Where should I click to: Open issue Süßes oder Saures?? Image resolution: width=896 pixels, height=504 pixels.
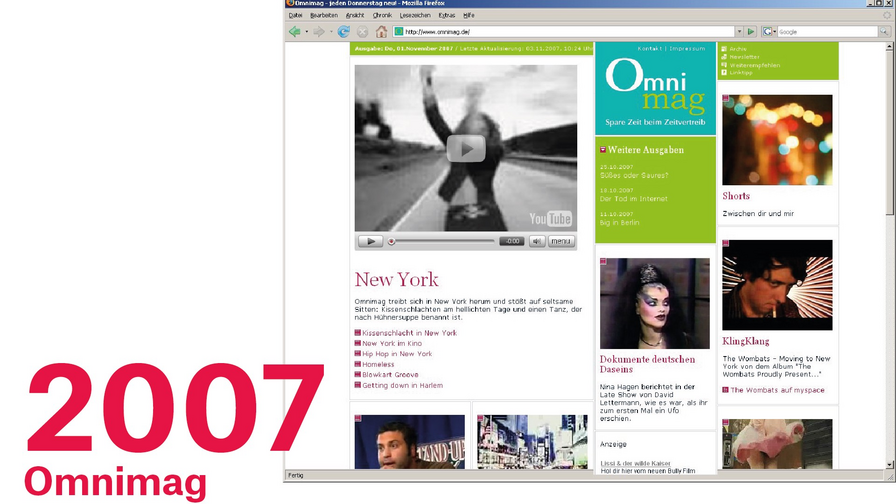[634, 175]
